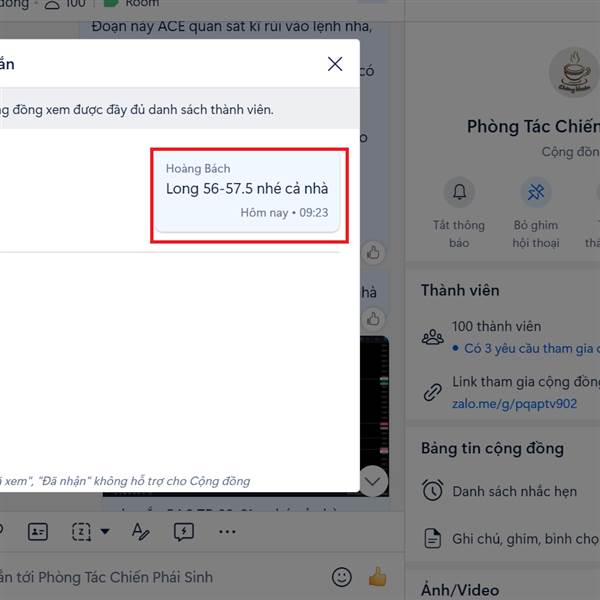Select the screenshot capture tool icon
This screenshot has height=600, width=600.
tap(81, 532)
